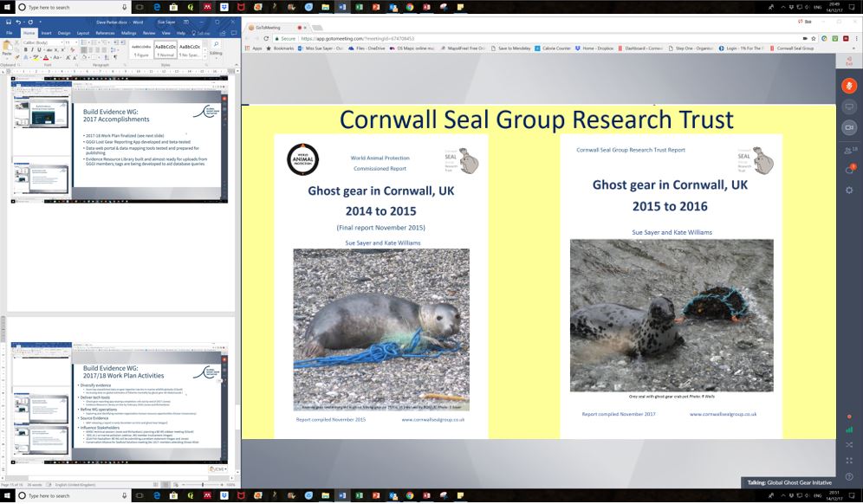This screenshot has height=504, width=863.
Task: Open the GoToMeeting chat bubble with notification
Action: [x=849, y=170]
